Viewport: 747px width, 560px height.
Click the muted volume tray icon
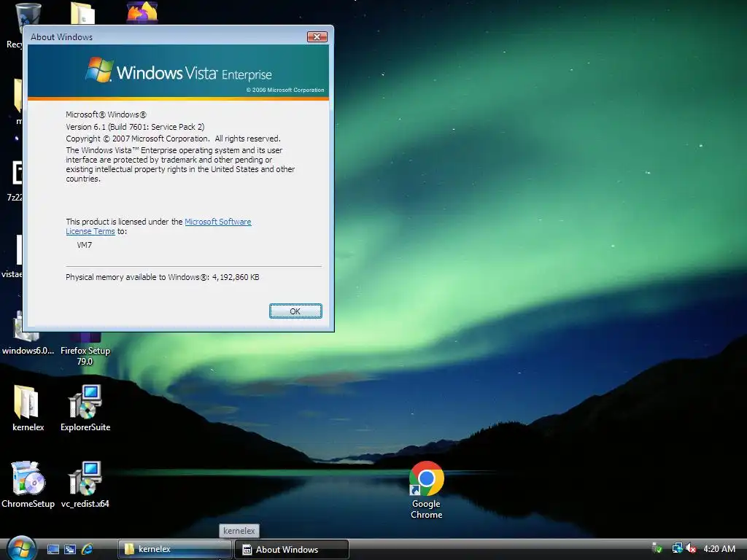pyautogui.click(x=692, y=548)
